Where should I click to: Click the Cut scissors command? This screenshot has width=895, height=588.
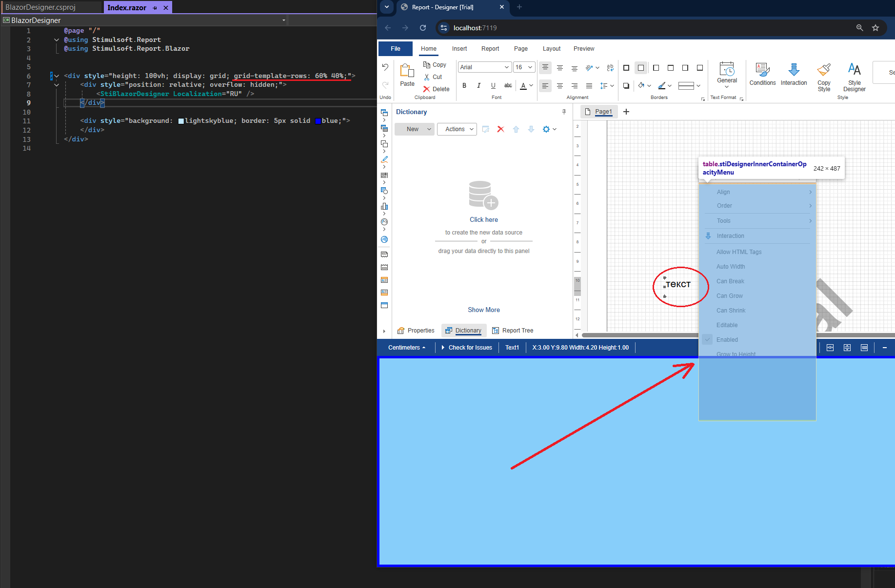click(x=433, y=77)
